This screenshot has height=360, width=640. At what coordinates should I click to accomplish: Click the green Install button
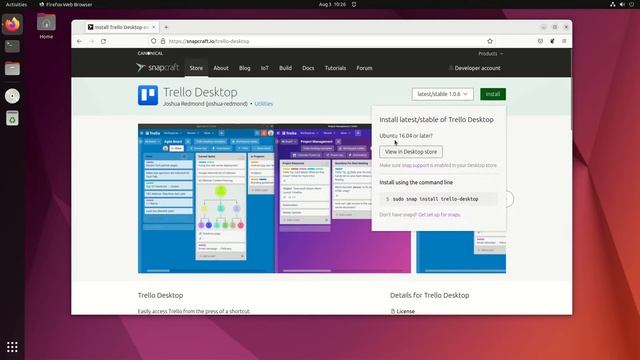493,94
